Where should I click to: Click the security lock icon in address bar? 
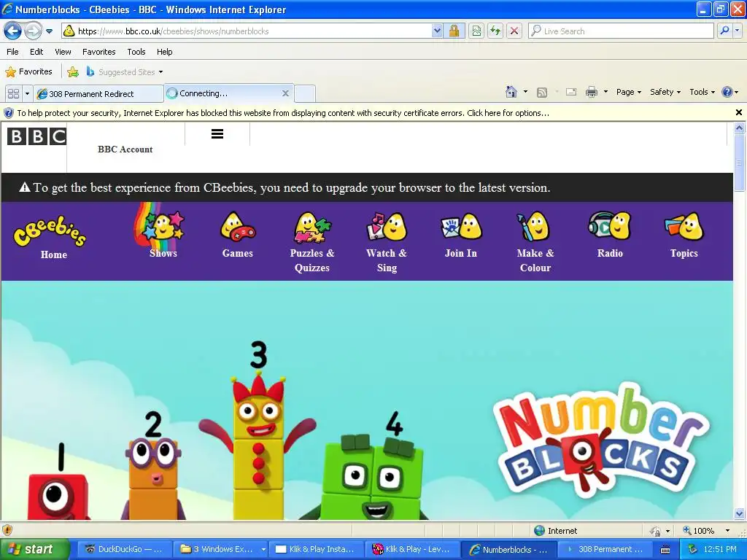pos(454,31)
